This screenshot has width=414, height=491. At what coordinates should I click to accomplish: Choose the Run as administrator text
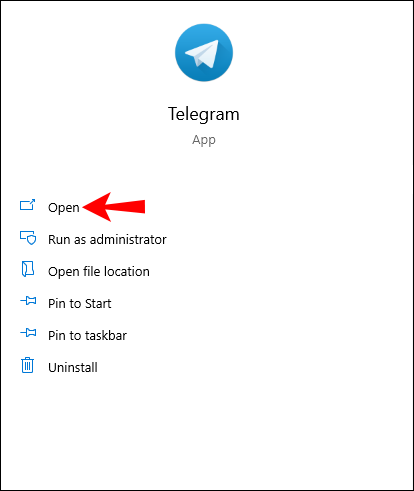[107, 239]
